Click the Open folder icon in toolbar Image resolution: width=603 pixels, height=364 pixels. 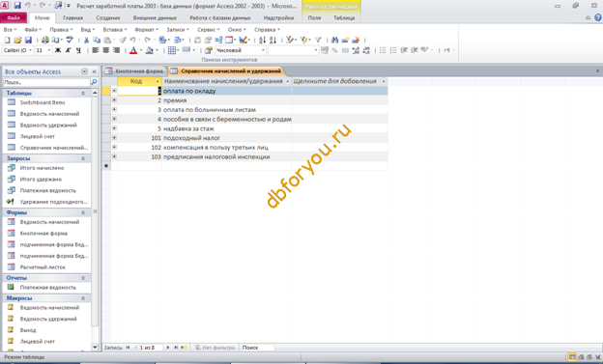coord(17,40)
